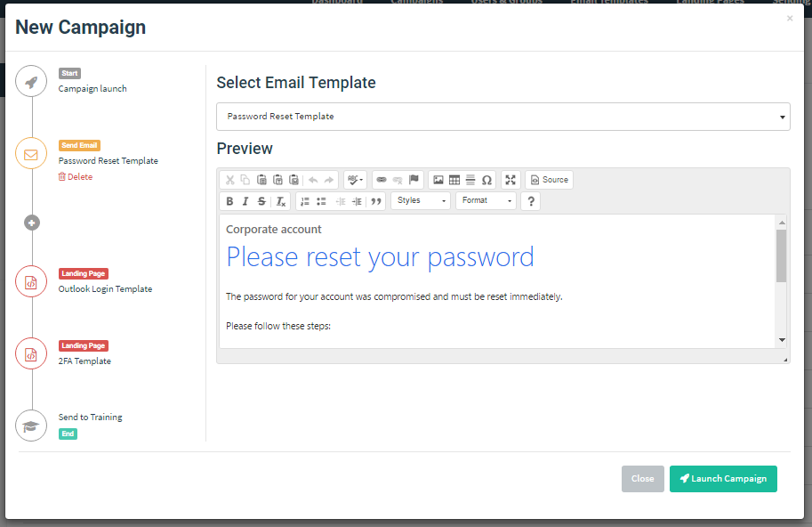
Task: Select Paste from Word icon
Action: tap(293, 180)
